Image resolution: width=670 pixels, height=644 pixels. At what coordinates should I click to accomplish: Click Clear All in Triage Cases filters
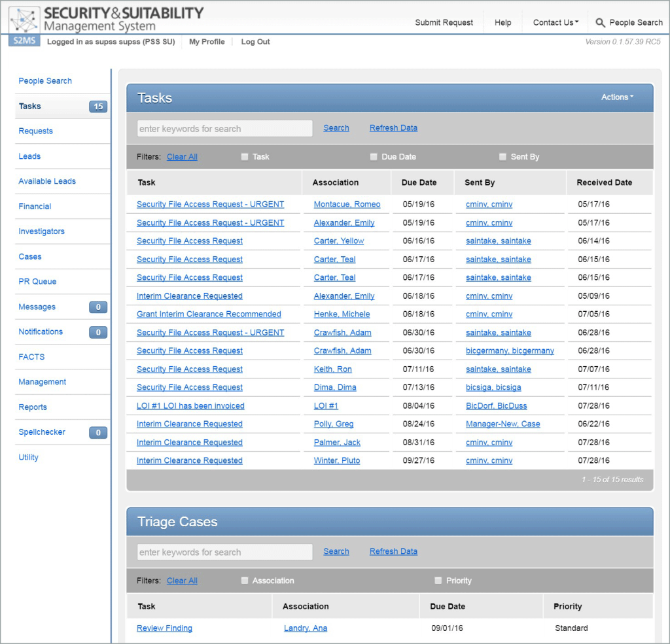coord(182,581)
